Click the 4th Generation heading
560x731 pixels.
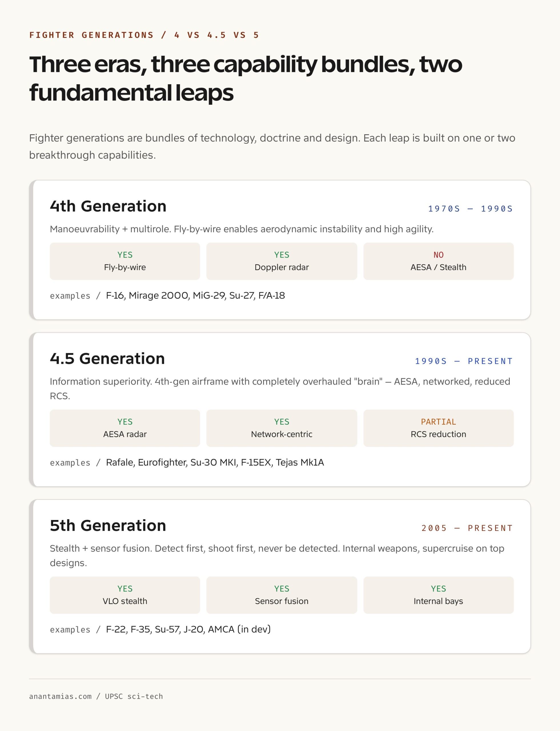108,206
